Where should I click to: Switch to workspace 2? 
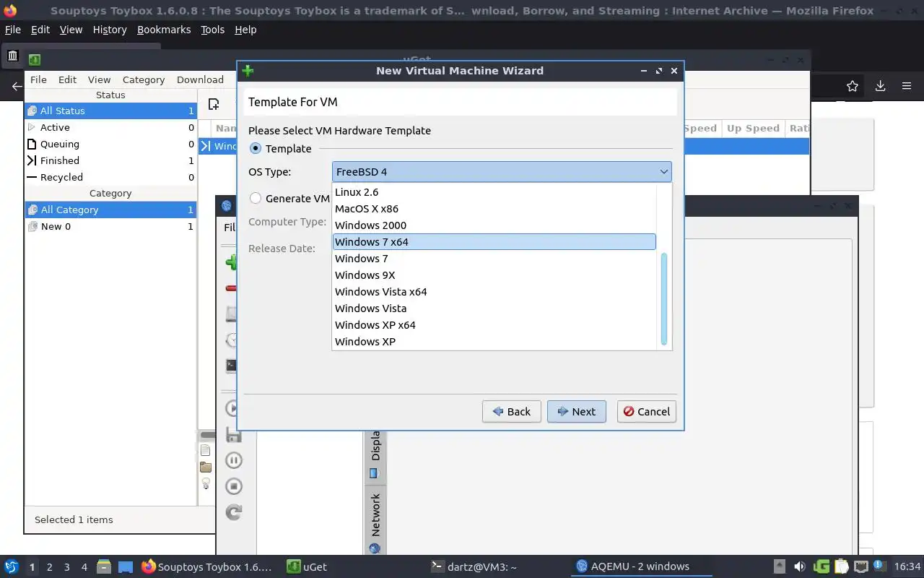click(49, 567)
